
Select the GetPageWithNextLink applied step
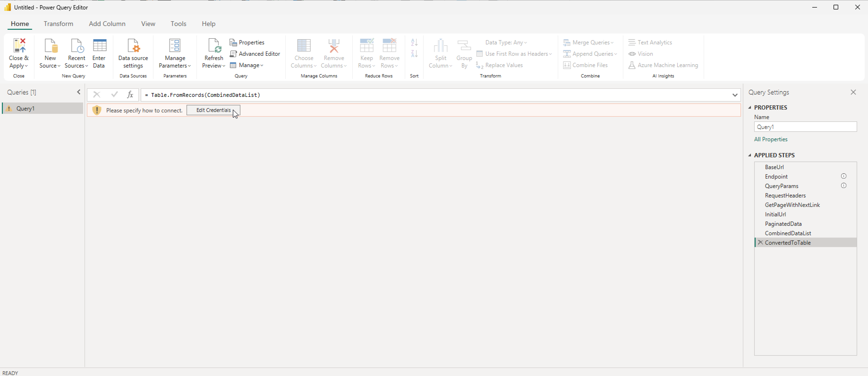point(805,205)
